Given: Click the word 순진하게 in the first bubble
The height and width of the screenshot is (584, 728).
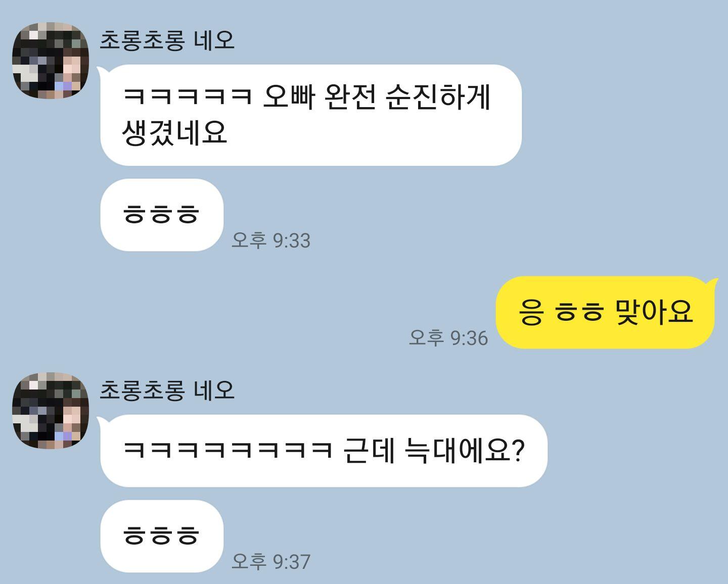Looking at the screenshot, I should tap(438, 96).
